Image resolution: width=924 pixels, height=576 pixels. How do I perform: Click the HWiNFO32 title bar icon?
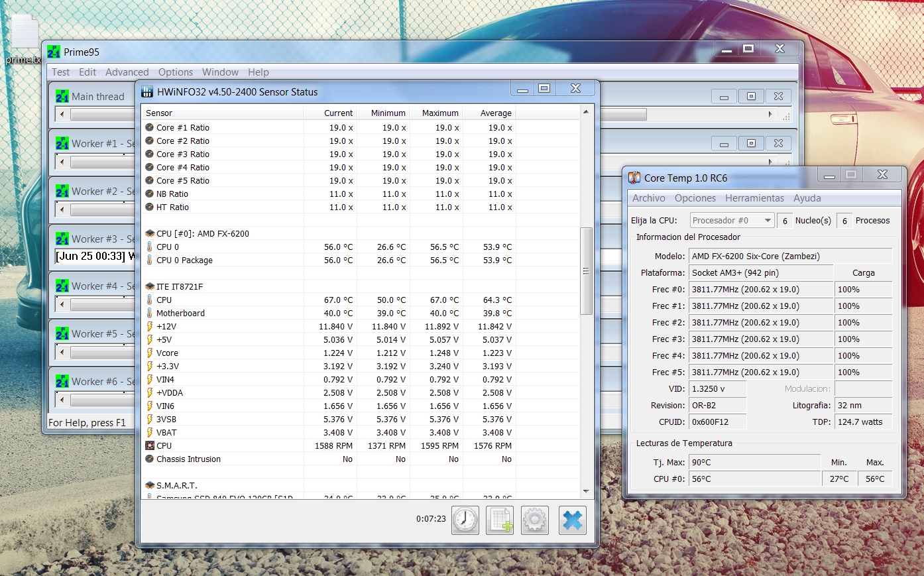147,91
